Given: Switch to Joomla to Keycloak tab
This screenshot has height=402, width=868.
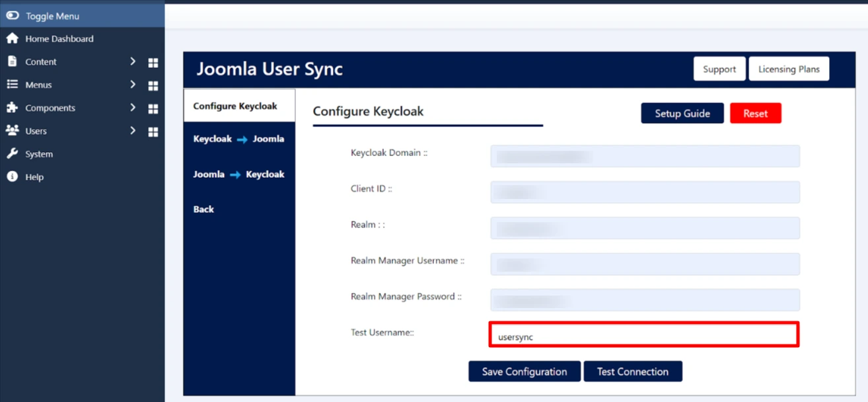Looking at the screenshot, I should [239, 175].
